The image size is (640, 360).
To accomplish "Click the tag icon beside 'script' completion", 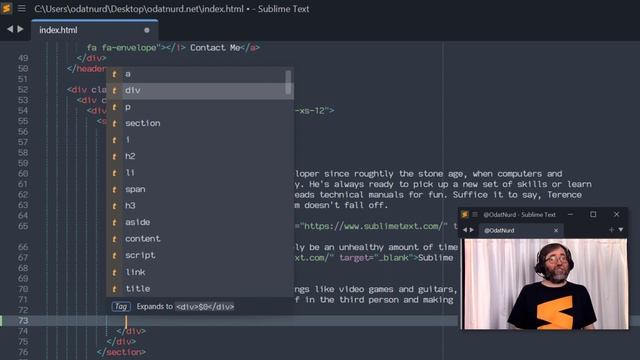I will (x=115, y=256).
